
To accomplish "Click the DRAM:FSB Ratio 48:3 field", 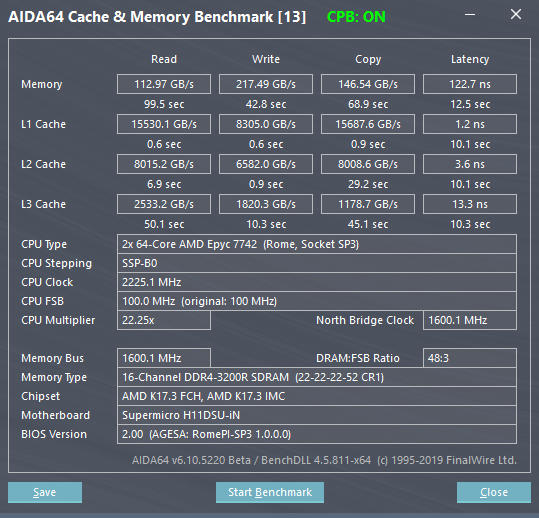I will [x=470, y=358].
